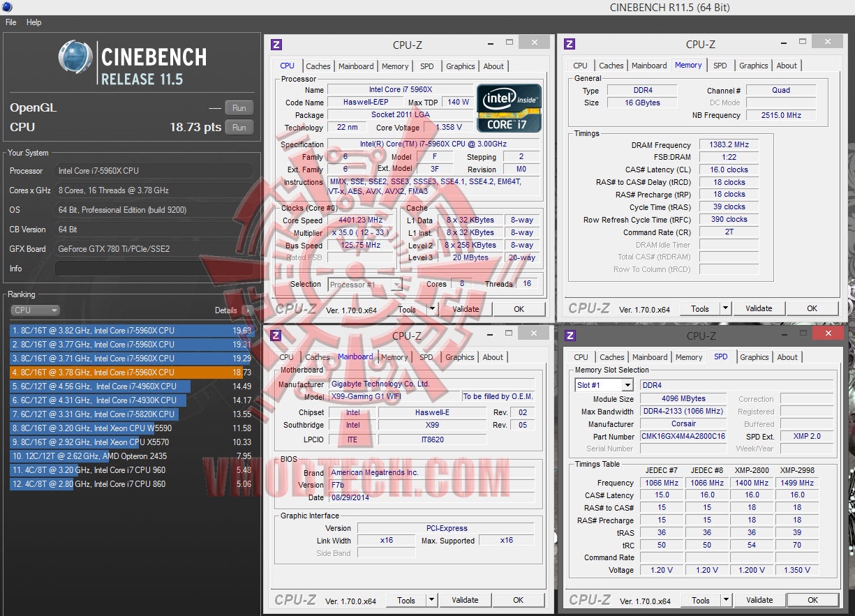
Task: Run the OpenGL benchmark
Action: (239, 108)
